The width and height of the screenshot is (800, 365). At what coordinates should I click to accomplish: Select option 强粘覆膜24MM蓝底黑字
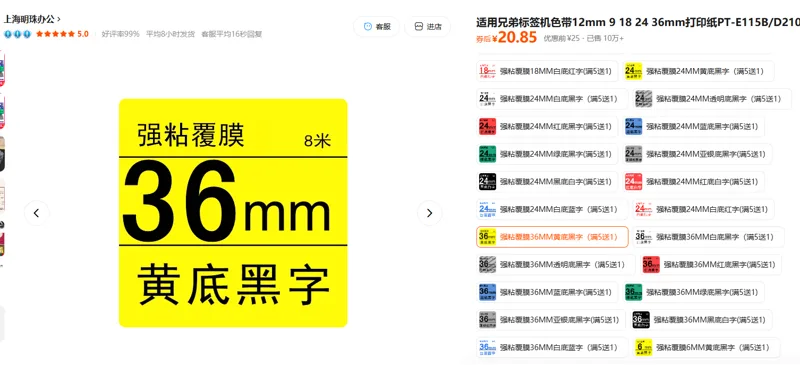693,126
